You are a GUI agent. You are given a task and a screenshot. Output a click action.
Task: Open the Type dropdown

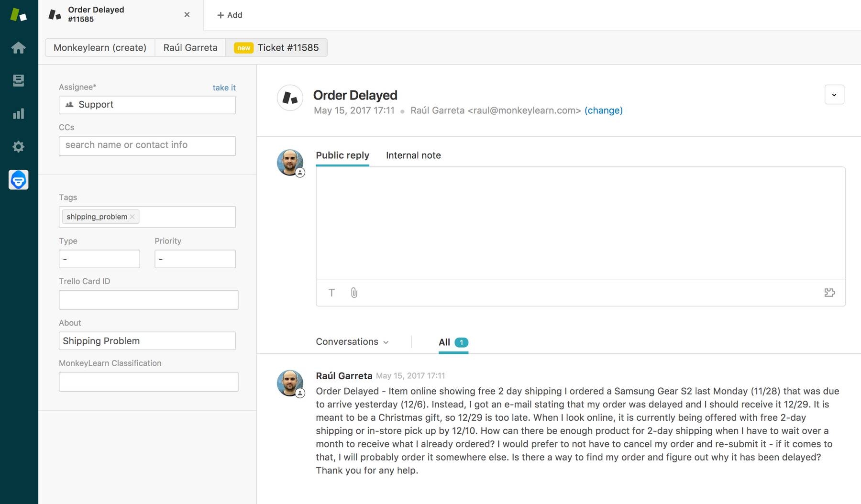pos(99,259)
